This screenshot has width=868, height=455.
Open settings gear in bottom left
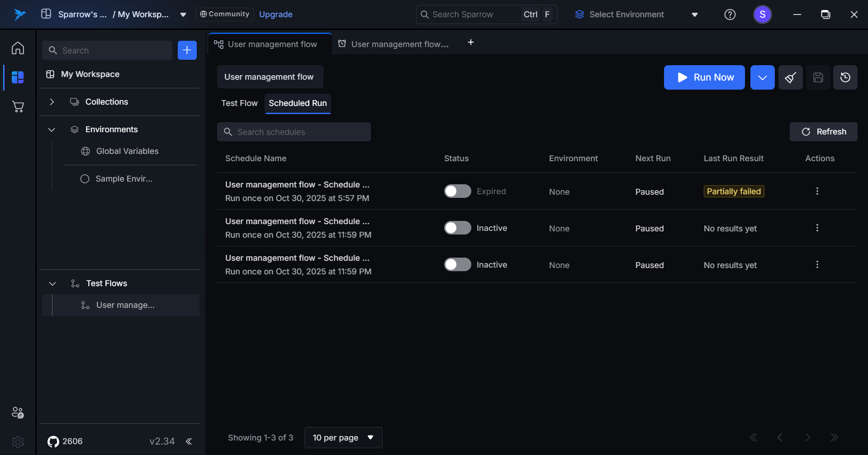point(18,441)
